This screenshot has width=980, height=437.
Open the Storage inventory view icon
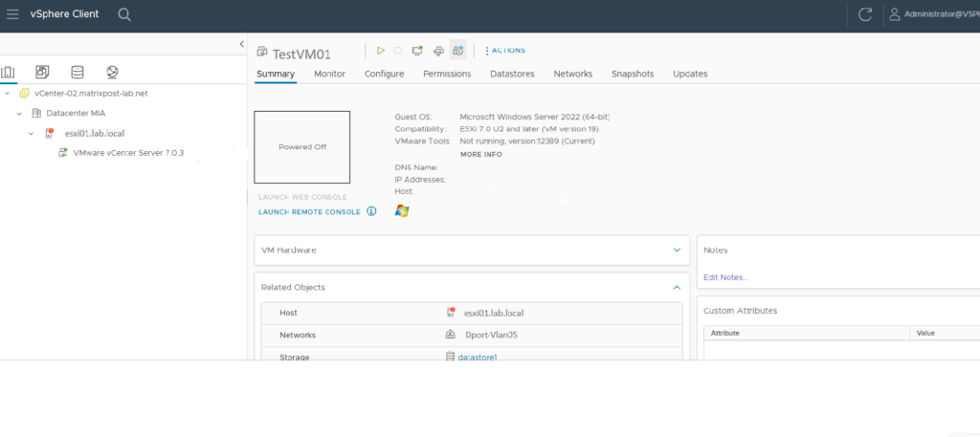tap(78, 72)
